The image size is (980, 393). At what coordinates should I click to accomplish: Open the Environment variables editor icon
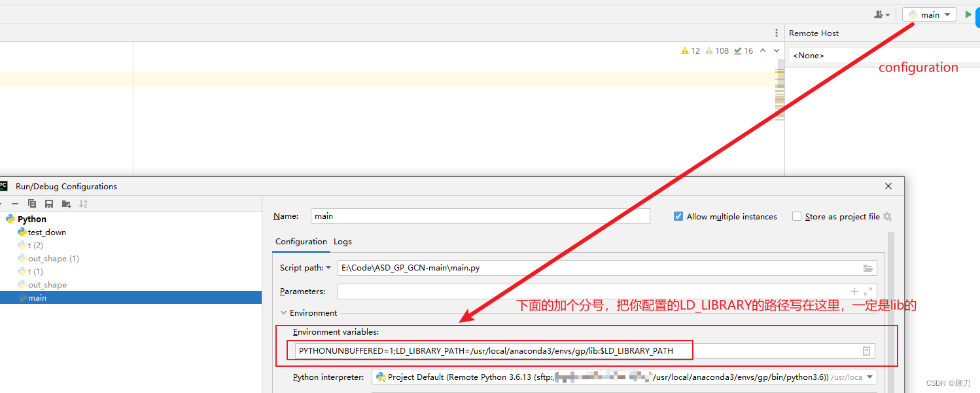click(x=867, y=350)
